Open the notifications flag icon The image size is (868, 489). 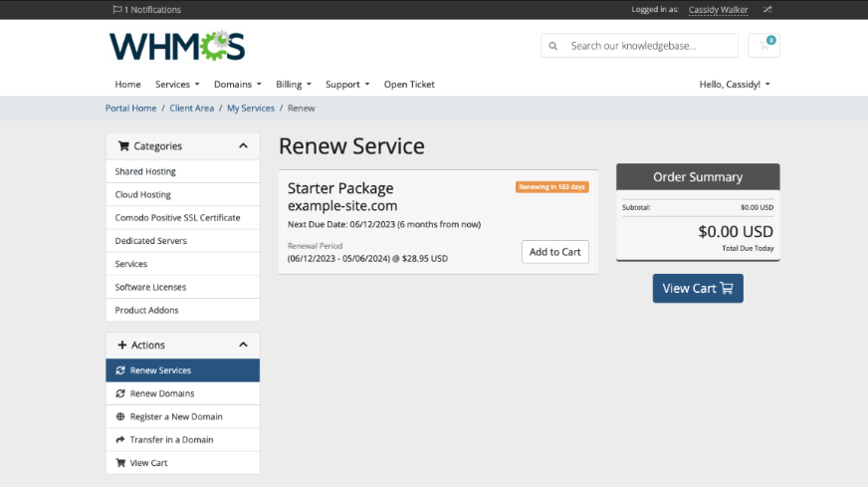coord(116,9)
